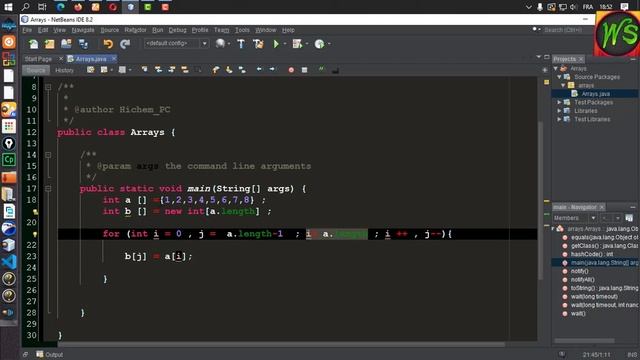Close the Arrays.java tab

tap(114, 59)
